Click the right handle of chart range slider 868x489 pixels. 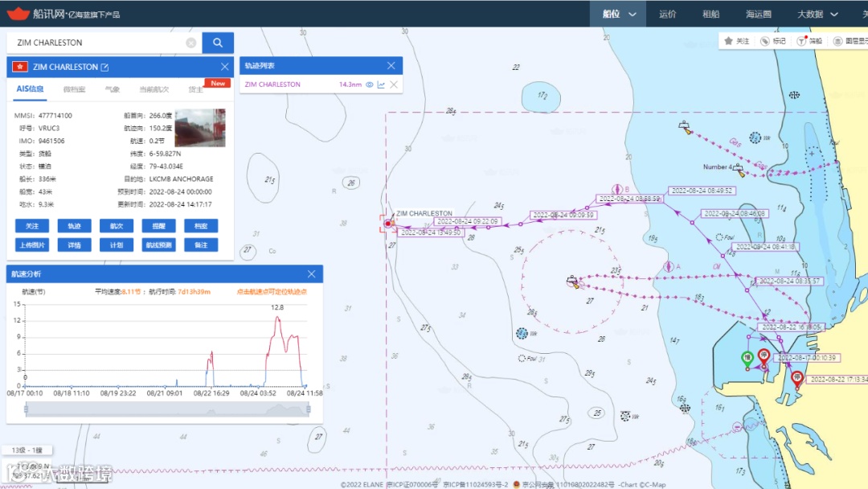point(309,409)
